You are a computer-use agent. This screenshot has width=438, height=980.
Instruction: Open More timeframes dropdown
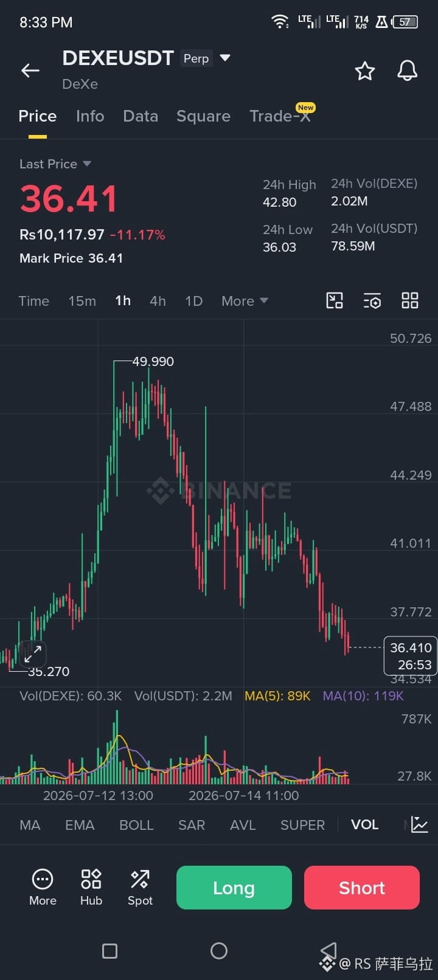click(245, 301)
